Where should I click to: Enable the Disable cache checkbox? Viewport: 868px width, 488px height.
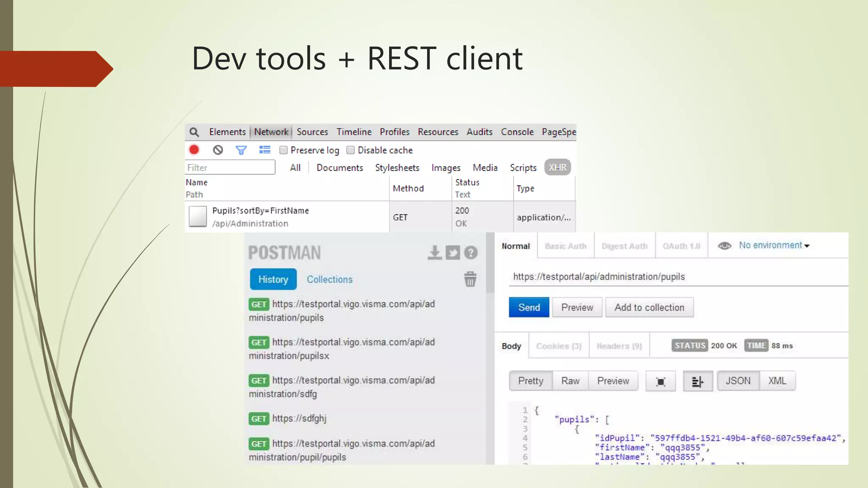click(x=351, y=150)
